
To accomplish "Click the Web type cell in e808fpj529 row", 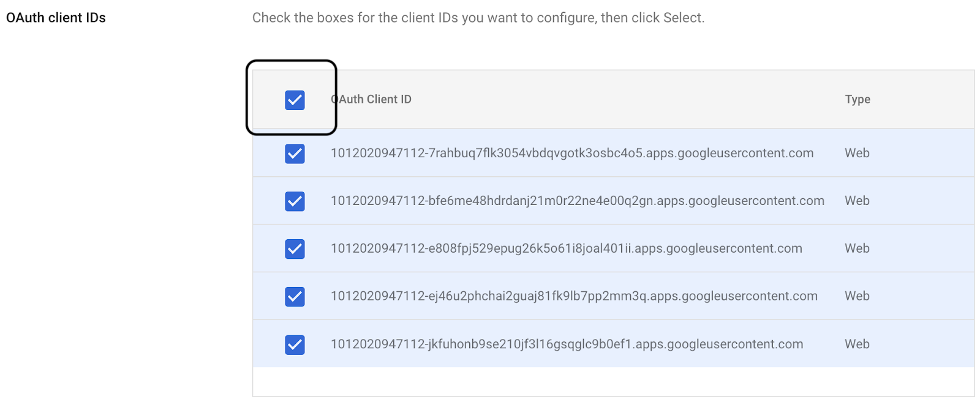I will (857, 248).
